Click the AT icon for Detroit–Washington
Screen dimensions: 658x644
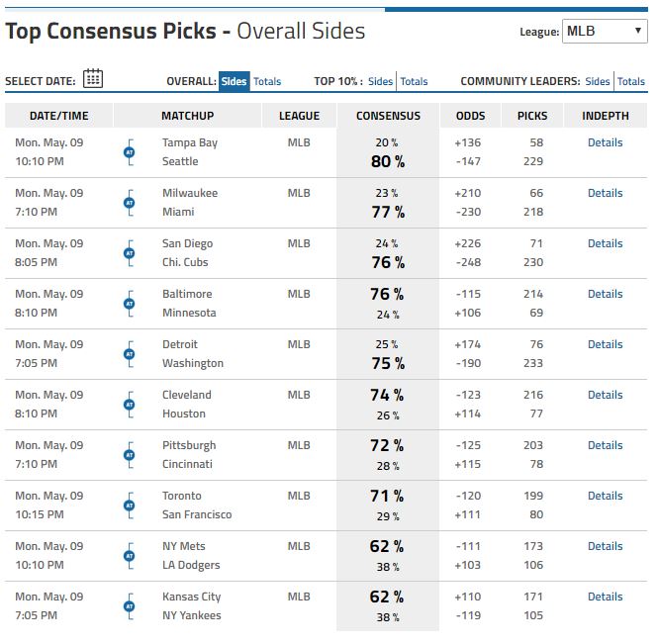coord(129,354)
